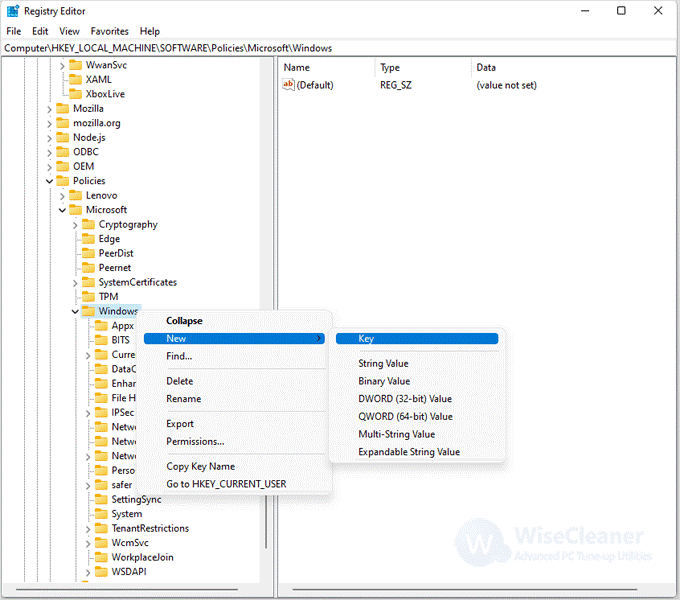Screen dimensions: 680x600
Task: Click Rename in the context menu
Action: pyautogui.click(x=183, y=399)
